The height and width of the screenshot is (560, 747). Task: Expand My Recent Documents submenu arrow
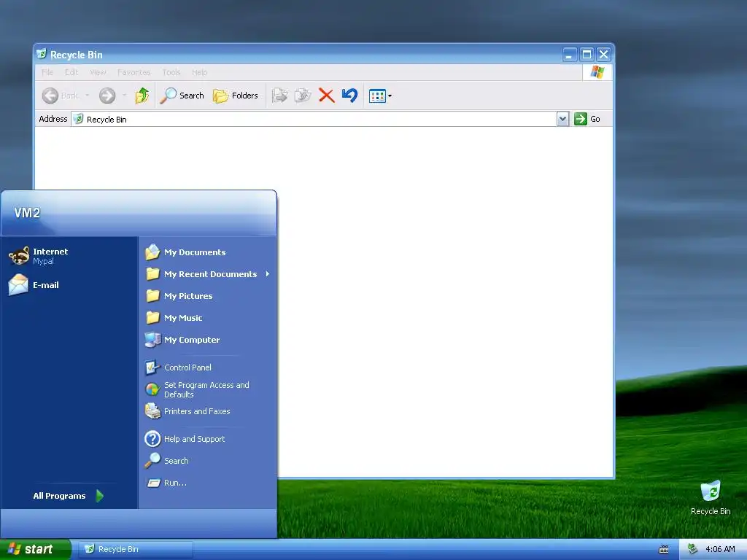(268, 274)
